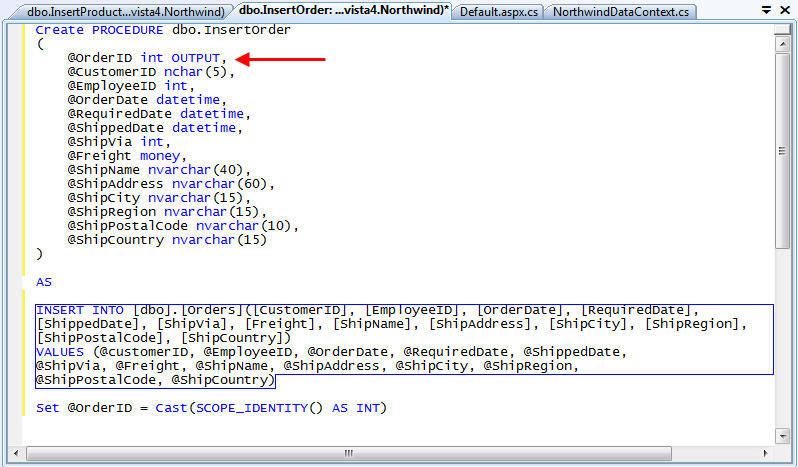Close the current document with the X

tap(785, 10)
